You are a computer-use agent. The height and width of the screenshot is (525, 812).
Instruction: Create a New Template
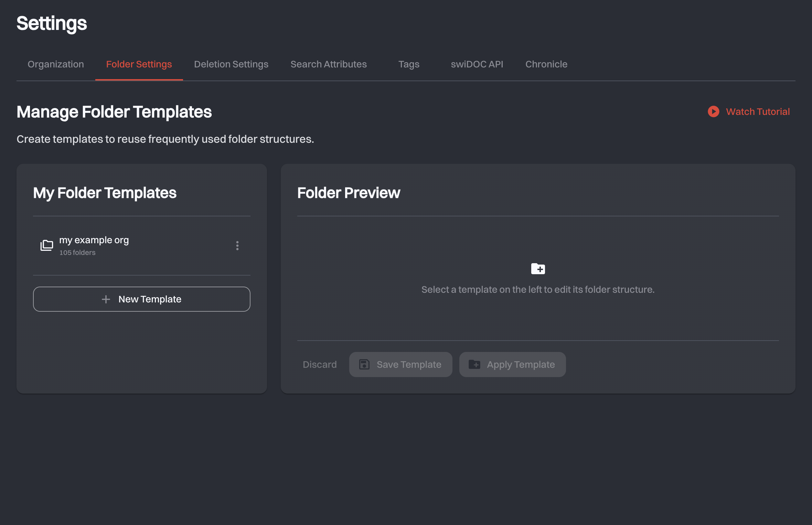pos(142,299)
